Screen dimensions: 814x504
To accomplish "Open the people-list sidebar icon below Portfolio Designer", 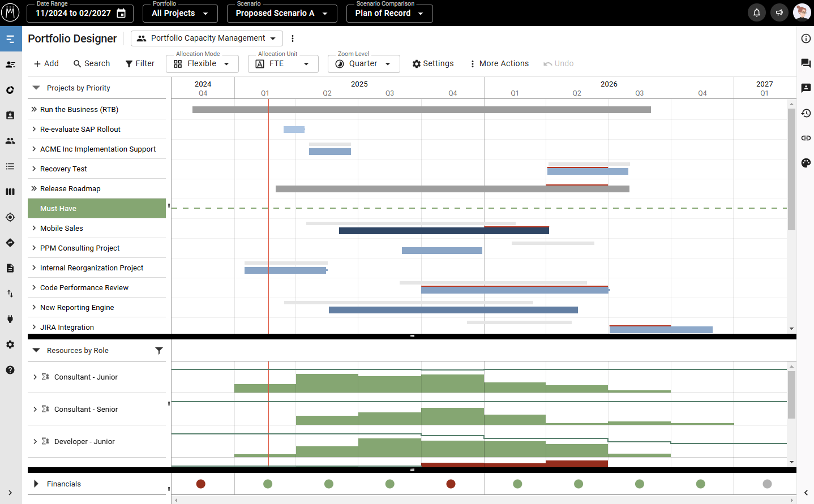I will pos(10,64).
